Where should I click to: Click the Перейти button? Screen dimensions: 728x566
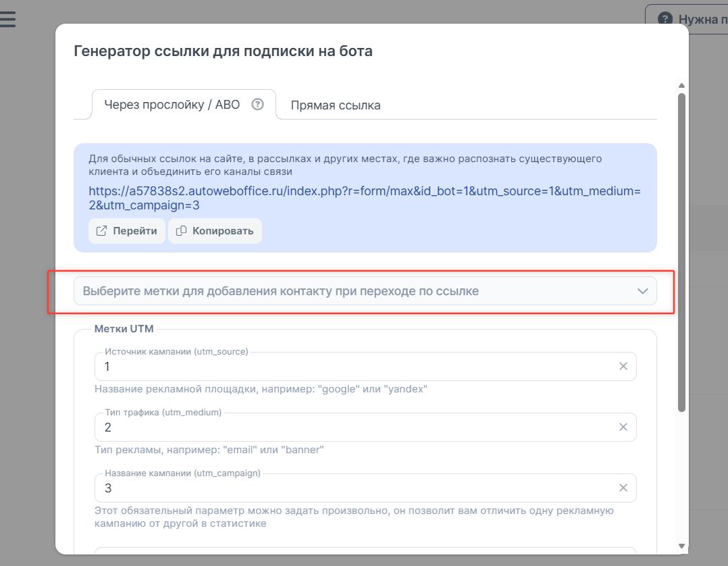[127, 231]
